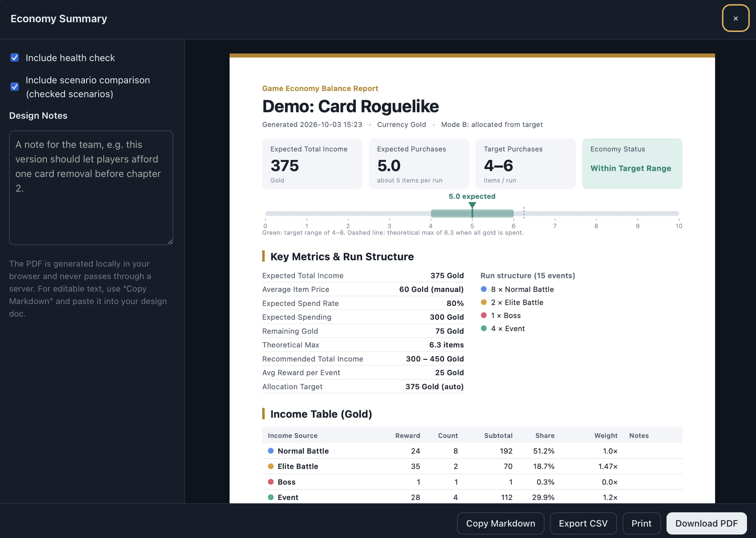Click Copy Markdown button
This screenshot has width=756, height=538.
point(500,523)
